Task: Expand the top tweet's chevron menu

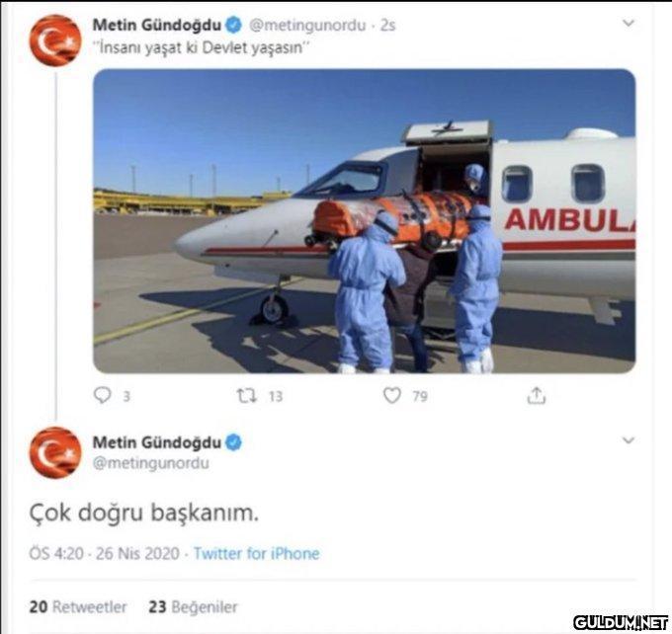Action: (x=628, y=23)
